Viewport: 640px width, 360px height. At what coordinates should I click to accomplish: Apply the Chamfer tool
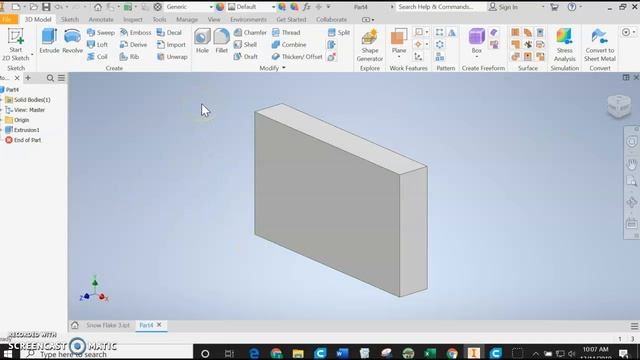(250, 33)
